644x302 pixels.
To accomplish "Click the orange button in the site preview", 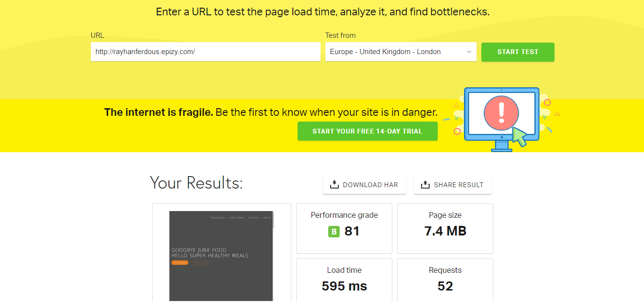I will [179, 263].
